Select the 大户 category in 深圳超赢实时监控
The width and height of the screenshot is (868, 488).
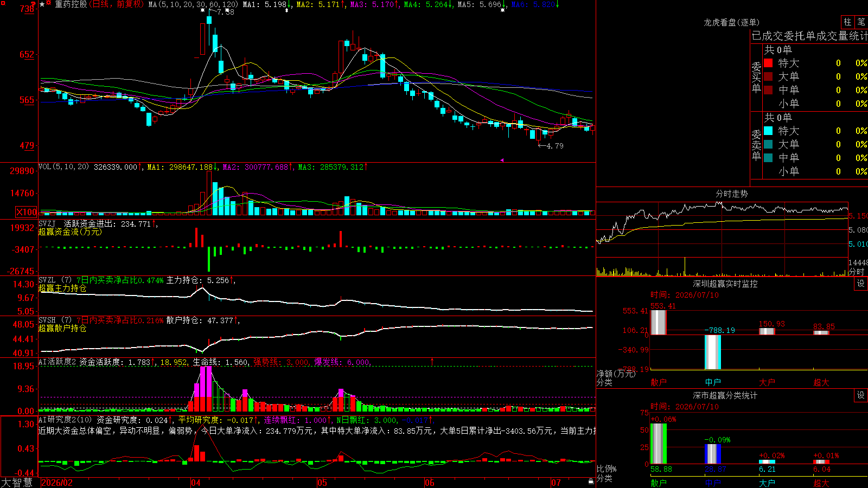[x=767, y=382]
